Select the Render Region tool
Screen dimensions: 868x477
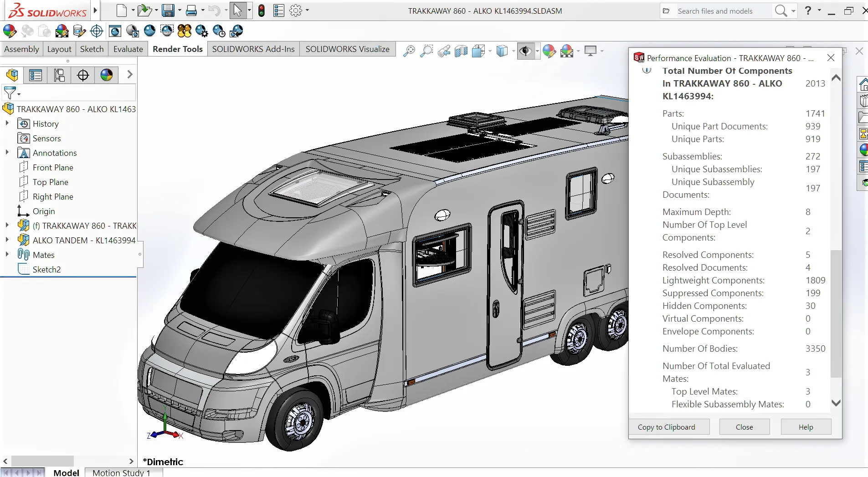[167, 31]
